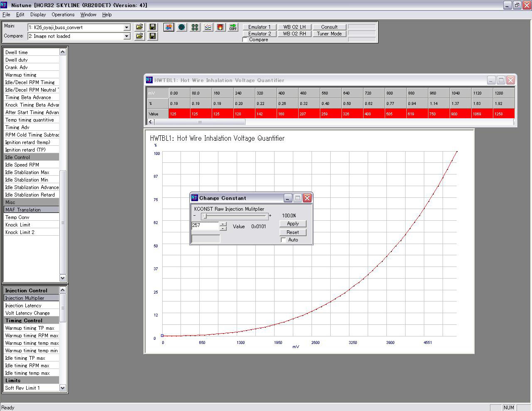Click the Tuner Mode button
Viewport: 532px width, 411px height.
329,34
